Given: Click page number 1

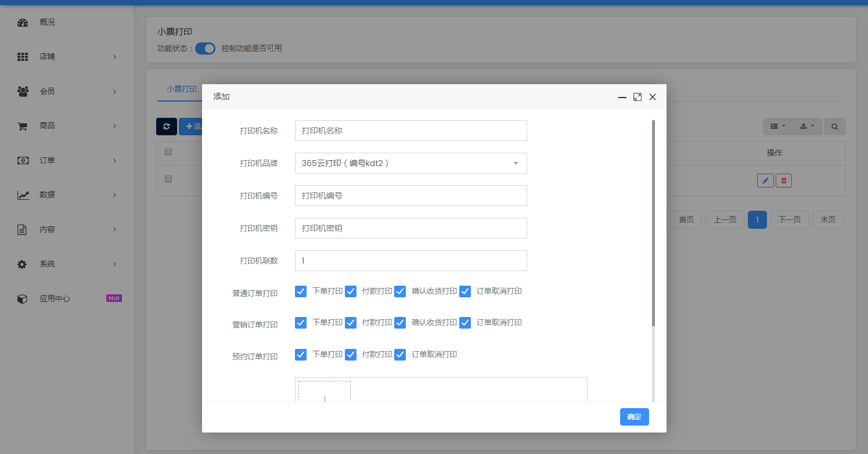Looking at the screenshot, I should (x=757, y=219).
